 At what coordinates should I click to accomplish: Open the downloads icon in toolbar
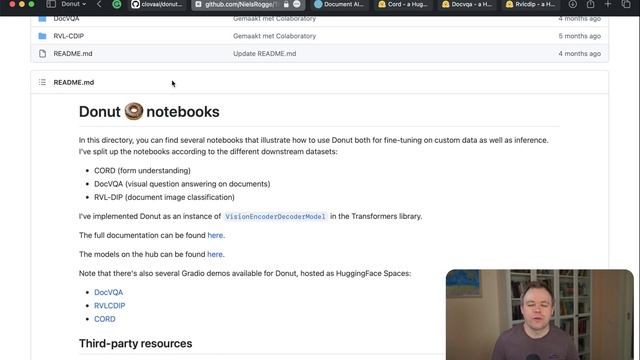tap(573, 4)
